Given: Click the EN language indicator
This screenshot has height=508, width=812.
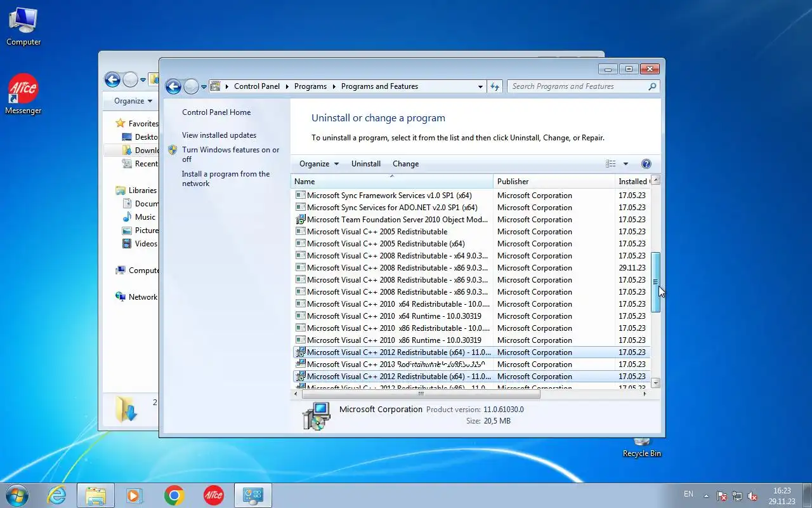Looking at the screenshot, I should [688, 494].
